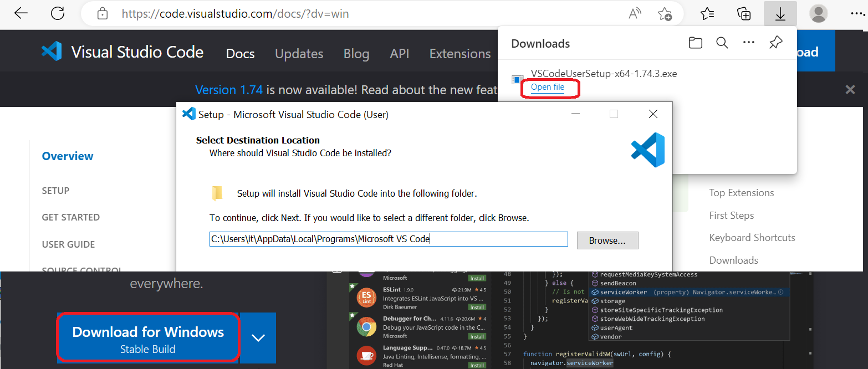Click the Browse... button in the Setup dialog
The width and height of the screenshot is (868, 369).
[x=607, y=240]
